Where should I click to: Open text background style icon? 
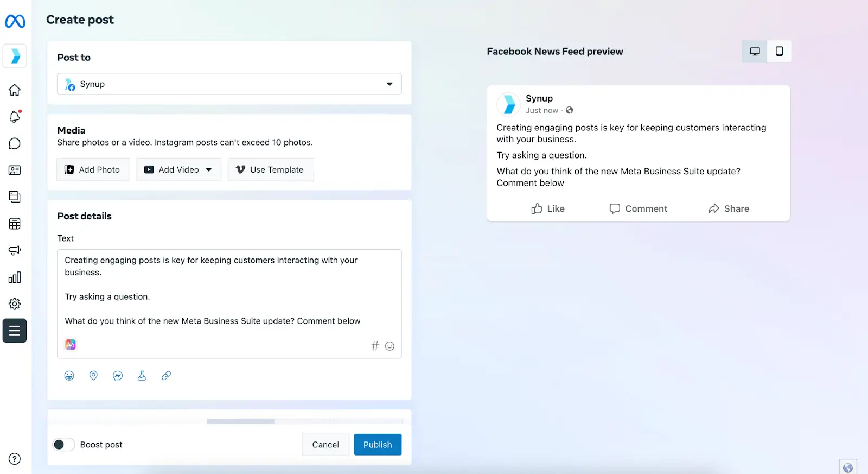71,344
